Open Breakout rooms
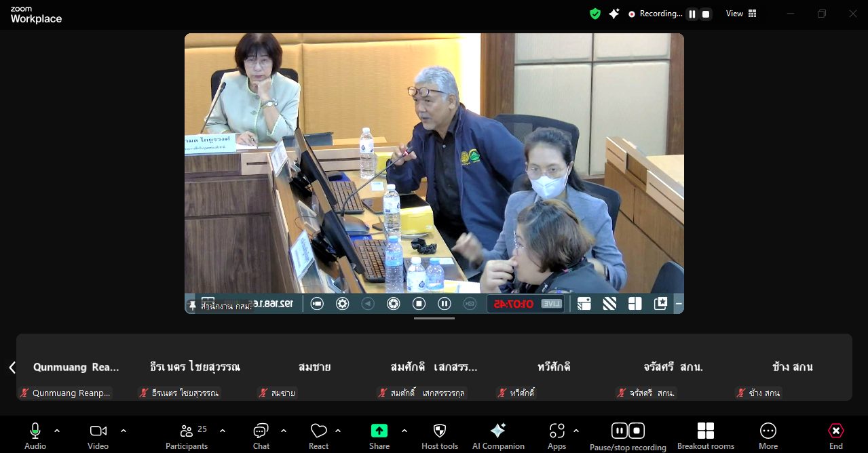Viewport: 868px width, 453px height. point(705,431)
